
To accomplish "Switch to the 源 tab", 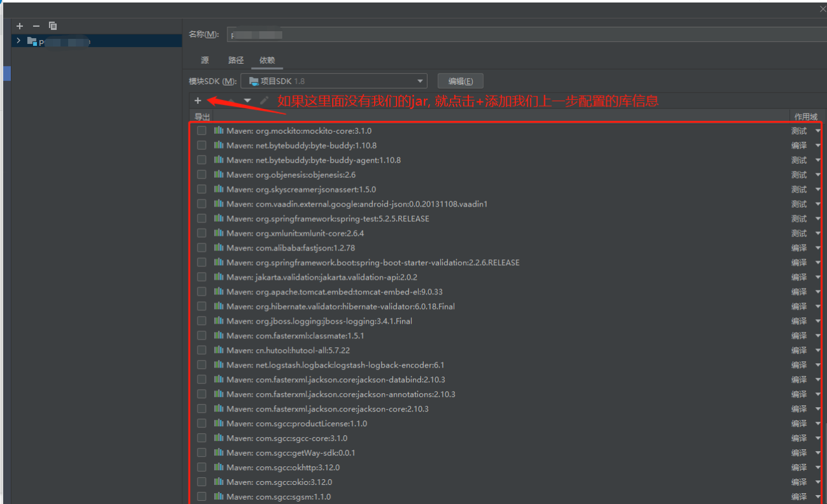I will [x=205, y=61].
